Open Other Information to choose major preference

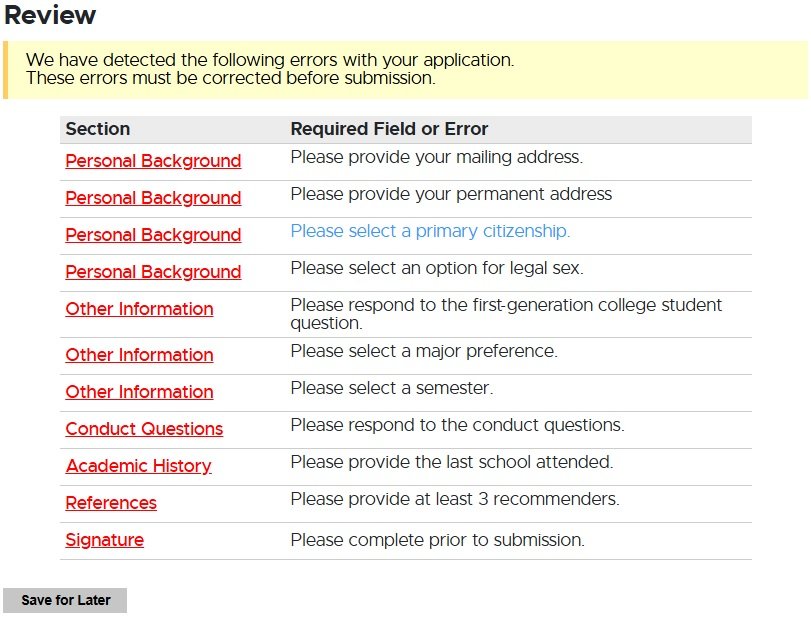(x=139, y=355)
